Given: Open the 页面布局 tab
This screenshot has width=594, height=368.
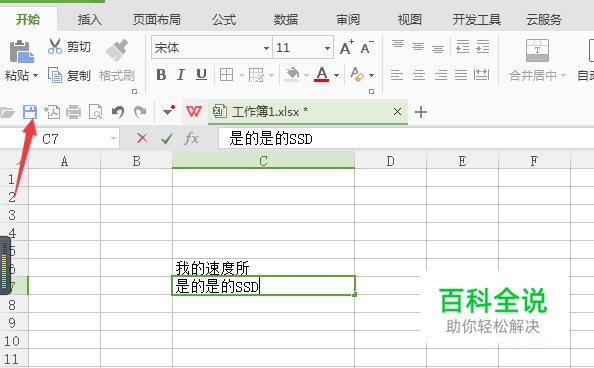Looking at the screenshot, I should tap(157, 20).
